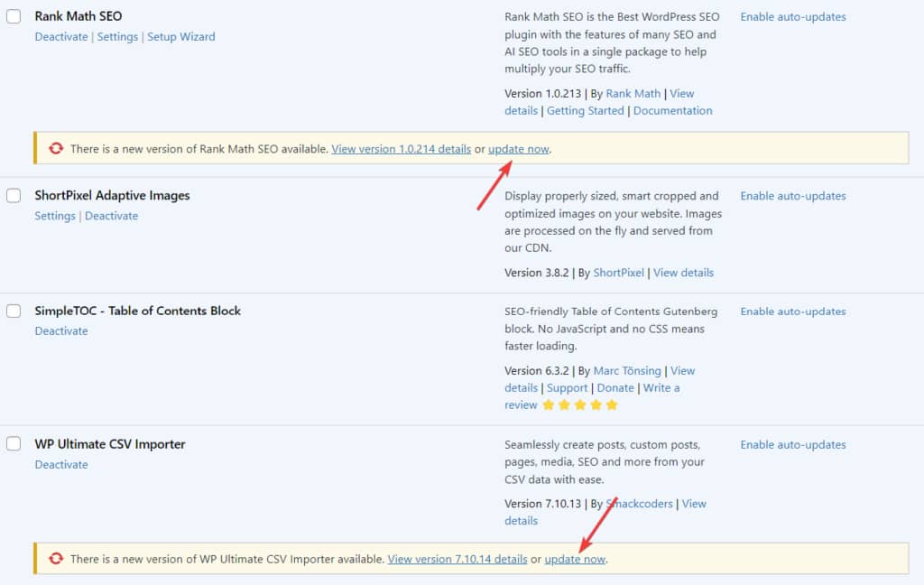Click the ShortPixel Adaptive Images plugin name
The image size is (924, 585).
pyautogui.click(x=112, y=195)
